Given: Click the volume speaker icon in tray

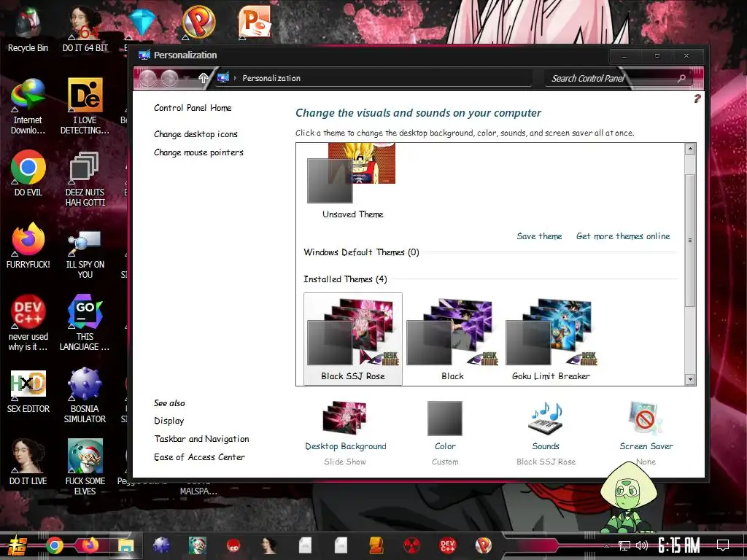Looking at the screenshot, I should point(642,545).
